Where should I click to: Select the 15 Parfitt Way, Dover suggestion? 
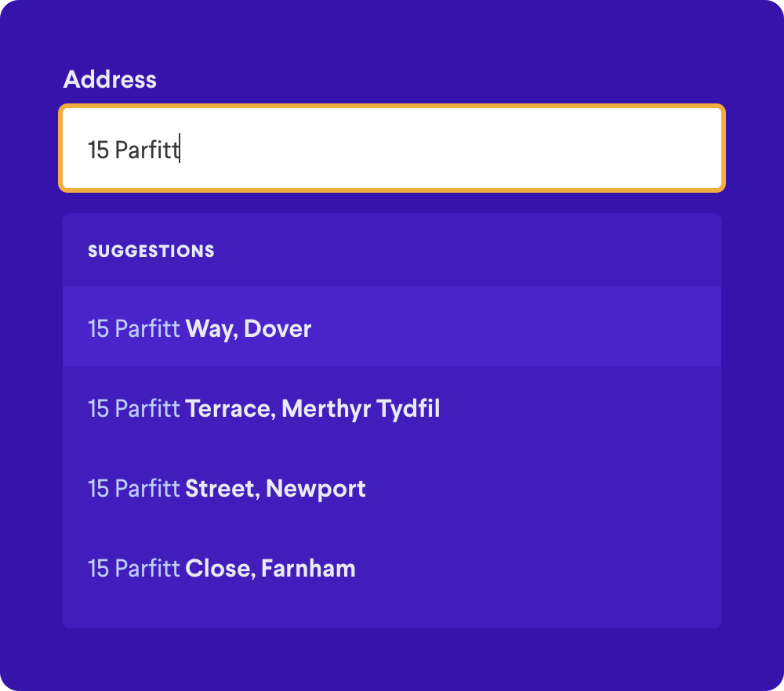click(392, 327)
